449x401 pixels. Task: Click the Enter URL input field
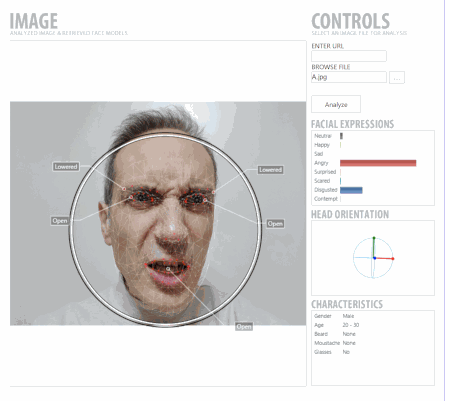point(349,56)
